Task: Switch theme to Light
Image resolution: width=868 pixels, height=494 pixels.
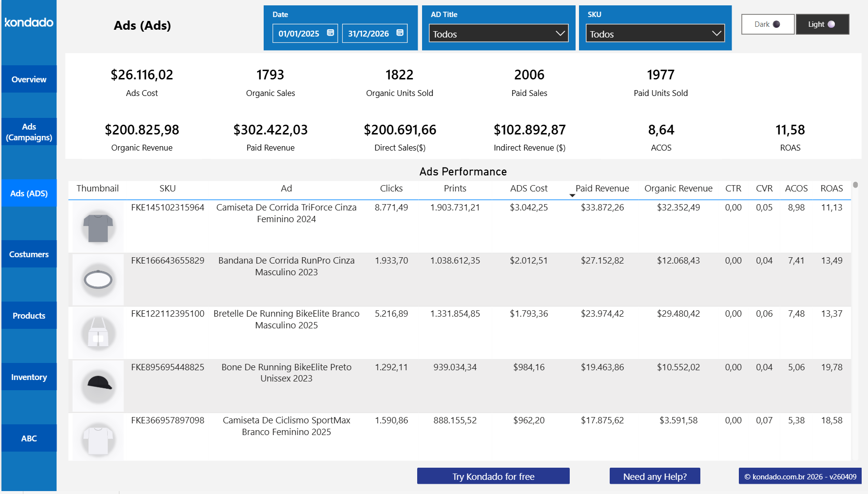Action: click(x=822, y=24)
